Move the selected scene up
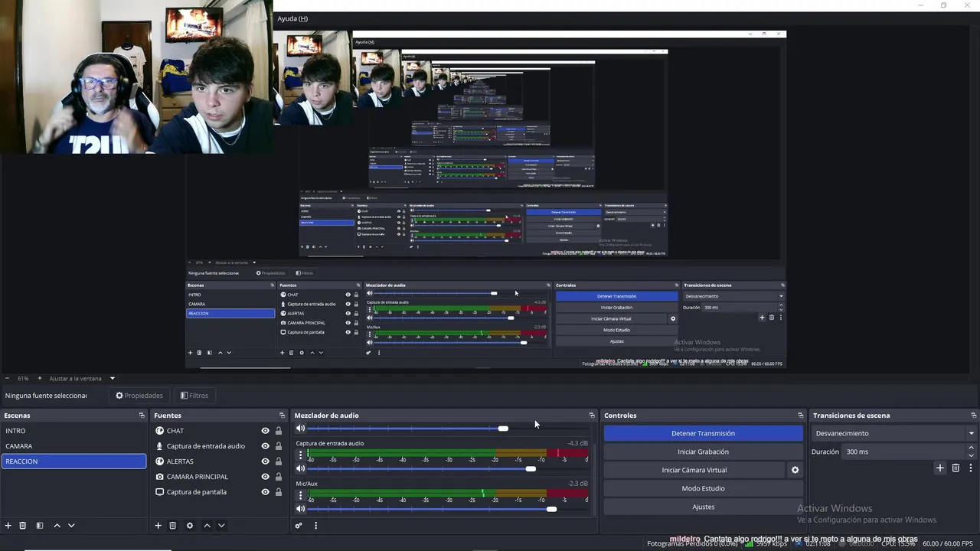 click(x=57, y=526)
